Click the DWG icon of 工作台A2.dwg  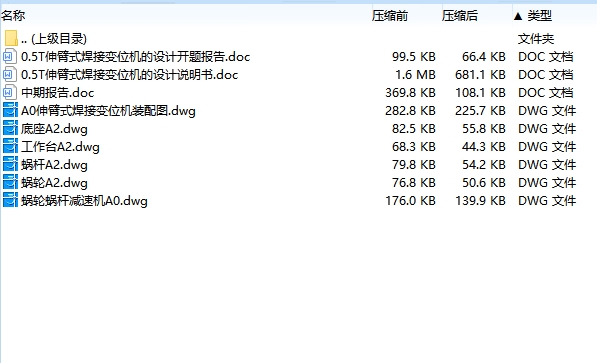tap(10, 146)
